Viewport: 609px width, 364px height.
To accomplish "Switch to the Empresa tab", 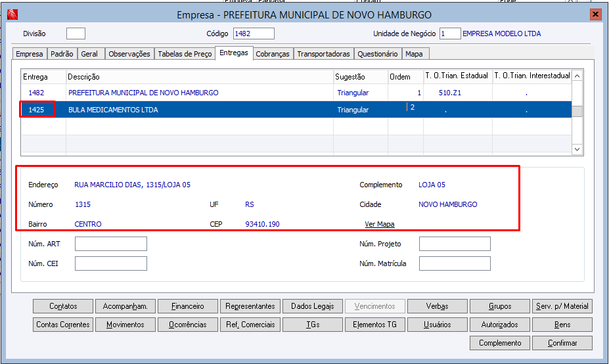I will [29, 54].
